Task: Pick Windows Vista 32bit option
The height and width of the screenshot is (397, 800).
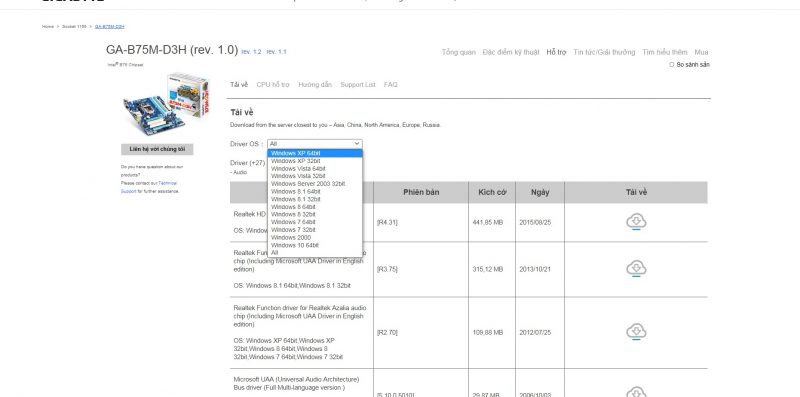Action: click(x=315, y=176)
